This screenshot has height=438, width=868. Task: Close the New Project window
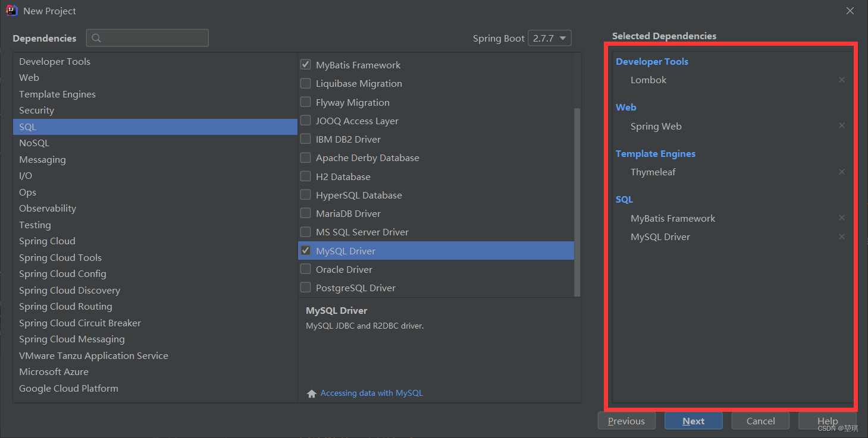pos(851,11)
